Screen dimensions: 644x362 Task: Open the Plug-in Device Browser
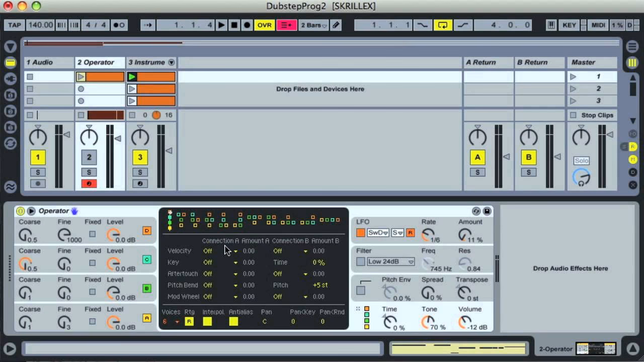pyautogui.click(x=11, y=79)
